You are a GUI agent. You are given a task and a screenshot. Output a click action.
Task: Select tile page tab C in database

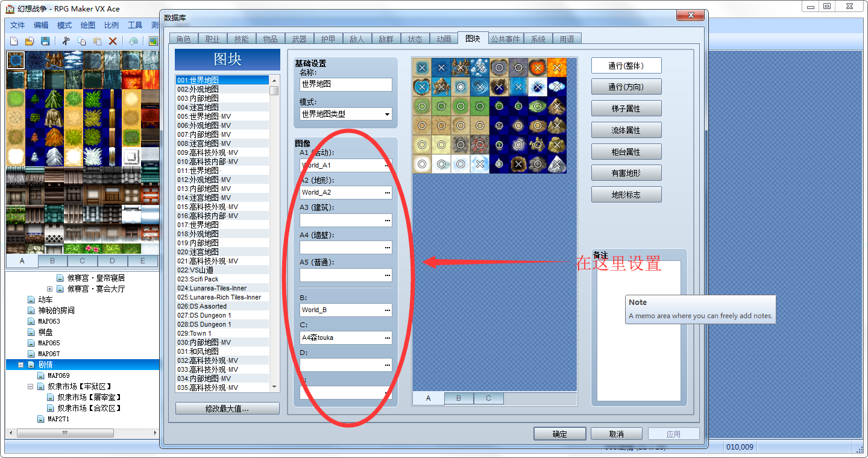pyautogui.click(x=488, y=398)
